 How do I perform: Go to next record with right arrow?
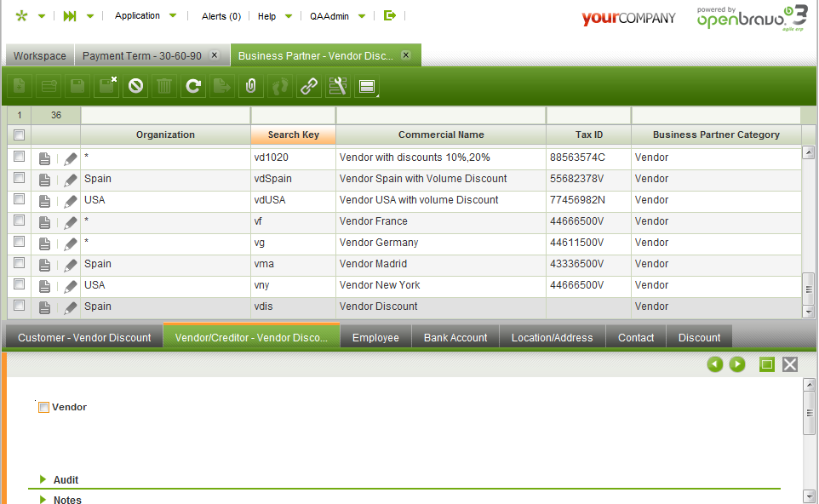pos(737,364)
